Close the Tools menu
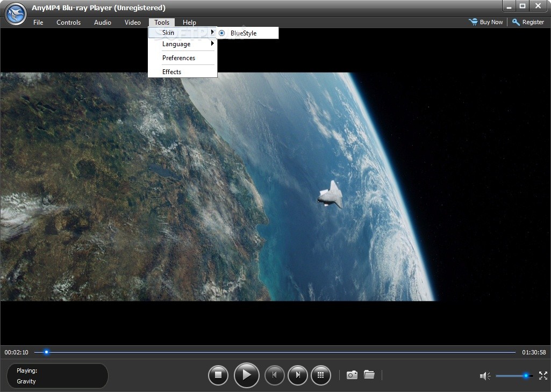The width and height of the screenshot is (551, 392). [x=162, y=23]
